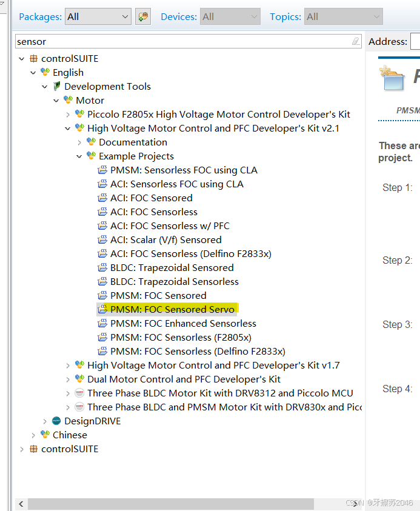Screen dimensions: 420x511
Task: Expand Dual Motor Control and PFC Kit node
Action: click(68, 379)
